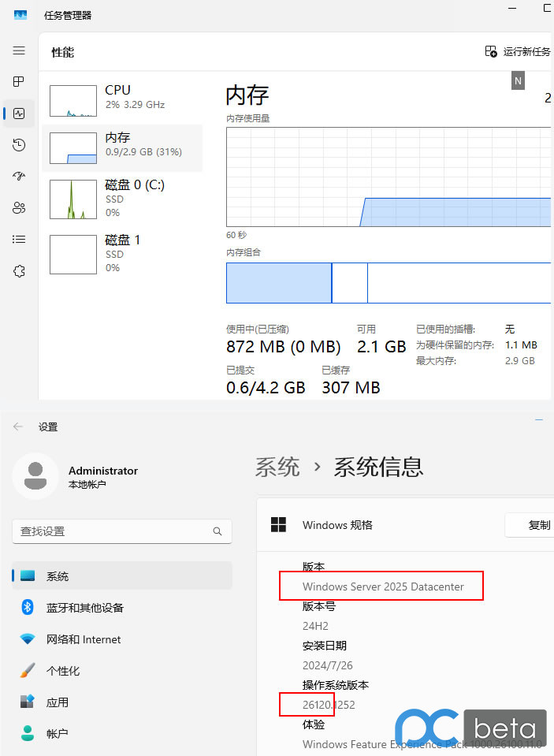The height and width of the screenshot is (756, 554).
Task: Select the Performance page icon in sidebar
Action: click(19, 114)
